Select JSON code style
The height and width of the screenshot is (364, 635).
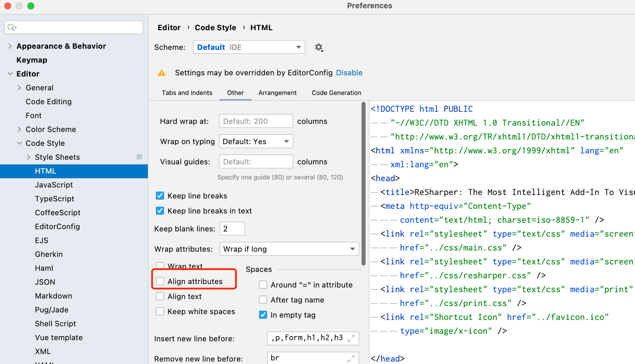coord(45,282)
